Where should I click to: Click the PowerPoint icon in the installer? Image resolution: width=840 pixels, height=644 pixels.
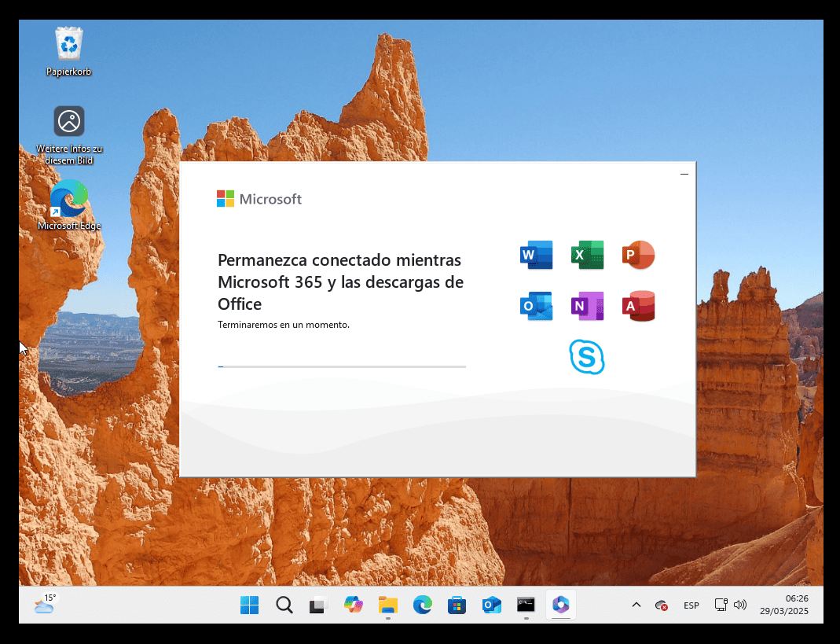(x=638, y=255)
